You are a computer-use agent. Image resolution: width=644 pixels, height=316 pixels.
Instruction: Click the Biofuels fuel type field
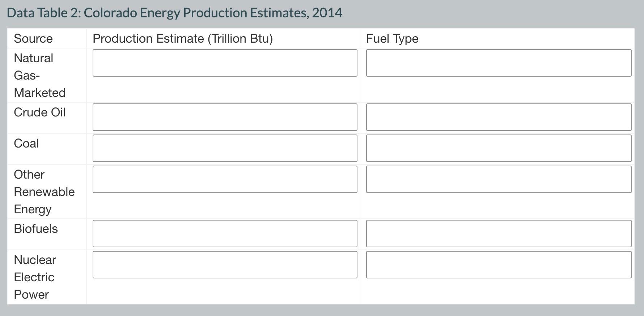[499, 233]
